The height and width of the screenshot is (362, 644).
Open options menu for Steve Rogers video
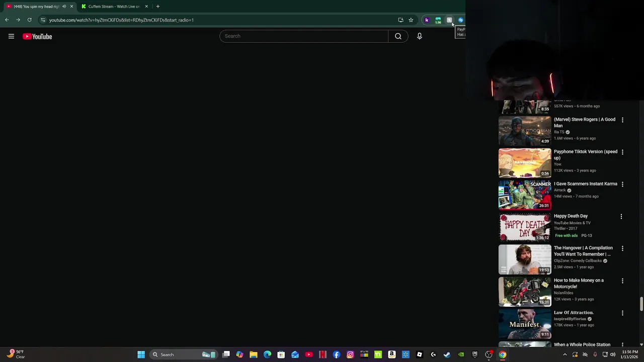pos(622,120)
